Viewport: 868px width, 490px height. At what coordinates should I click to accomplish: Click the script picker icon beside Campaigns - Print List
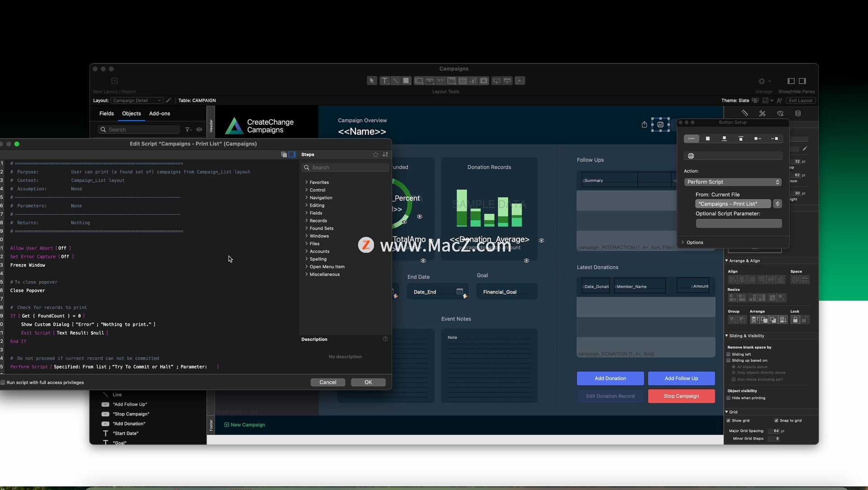tap(778, 204)
